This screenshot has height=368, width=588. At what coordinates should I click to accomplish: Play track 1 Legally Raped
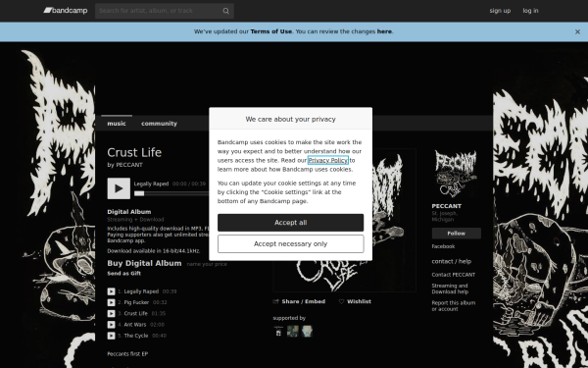111,291
